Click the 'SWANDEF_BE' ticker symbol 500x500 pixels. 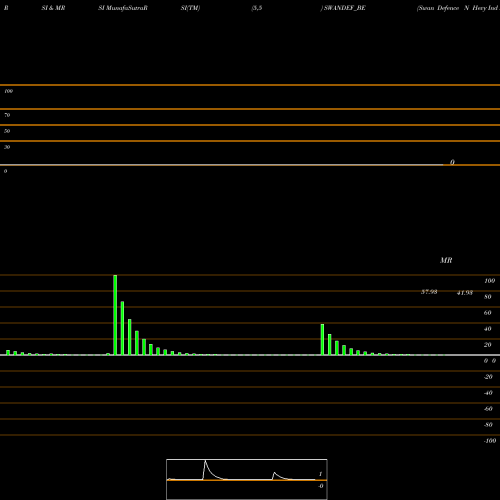pyautogui.click(x=345, y=8)
